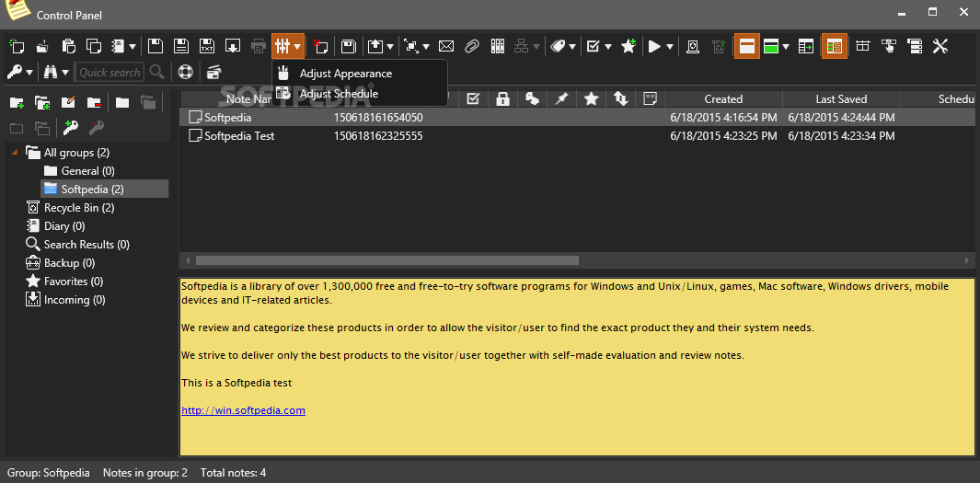The height and width of the screenshot is (483, 980).
Task: Click the orange adjust sliders button
Action: pyautogui.click(x=287, y=46)
